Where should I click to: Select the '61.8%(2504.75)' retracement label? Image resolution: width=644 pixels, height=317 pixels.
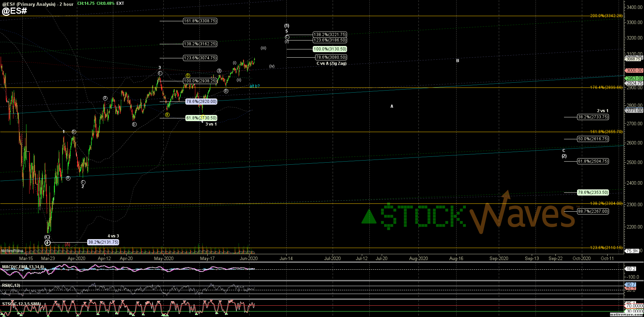tap(593, 161)
